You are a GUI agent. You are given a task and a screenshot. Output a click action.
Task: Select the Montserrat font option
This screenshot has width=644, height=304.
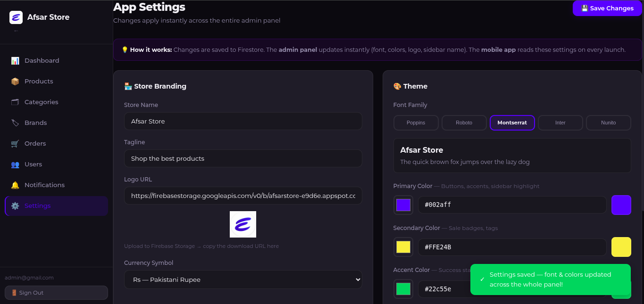coord(512,123)
